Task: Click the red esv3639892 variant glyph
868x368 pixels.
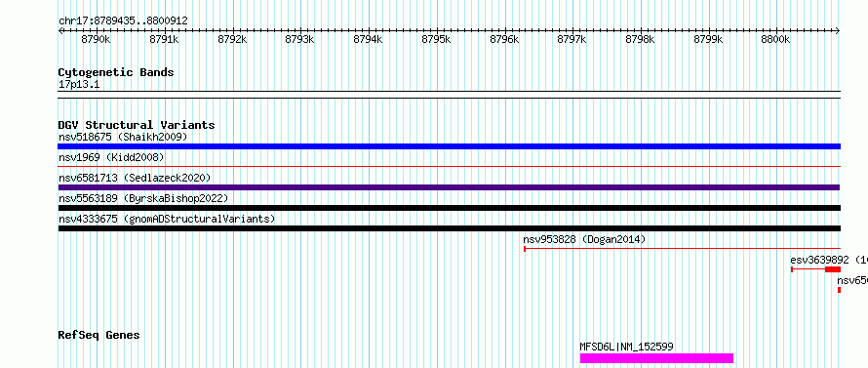Action: point(815,269)
